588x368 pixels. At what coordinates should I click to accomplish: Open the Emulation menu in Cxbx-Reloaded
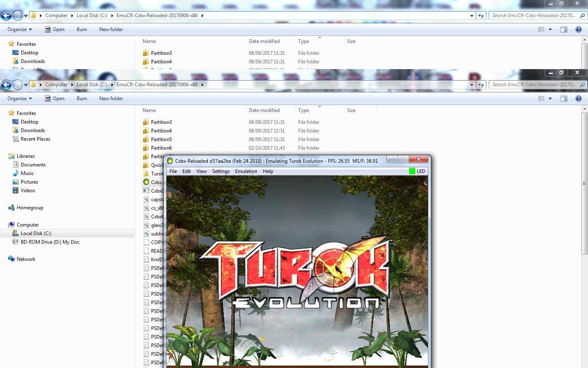[246, 171]
